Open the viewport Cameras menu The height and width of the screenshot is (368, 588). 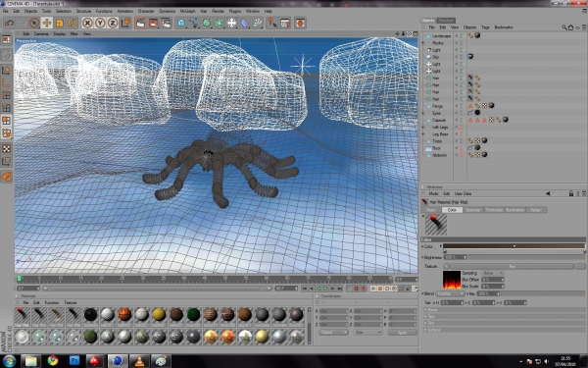41,33
